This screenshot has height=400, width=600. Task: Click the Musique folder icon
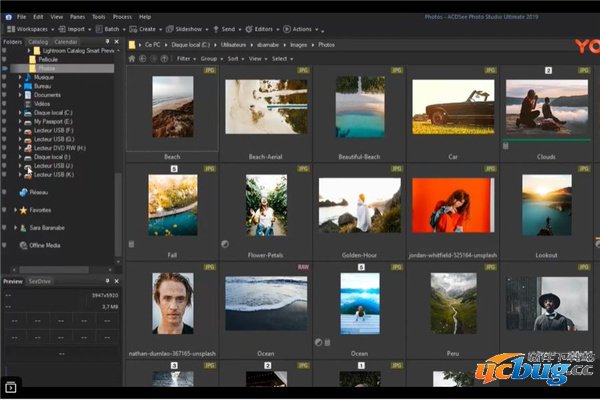click(x=28, y=76)
